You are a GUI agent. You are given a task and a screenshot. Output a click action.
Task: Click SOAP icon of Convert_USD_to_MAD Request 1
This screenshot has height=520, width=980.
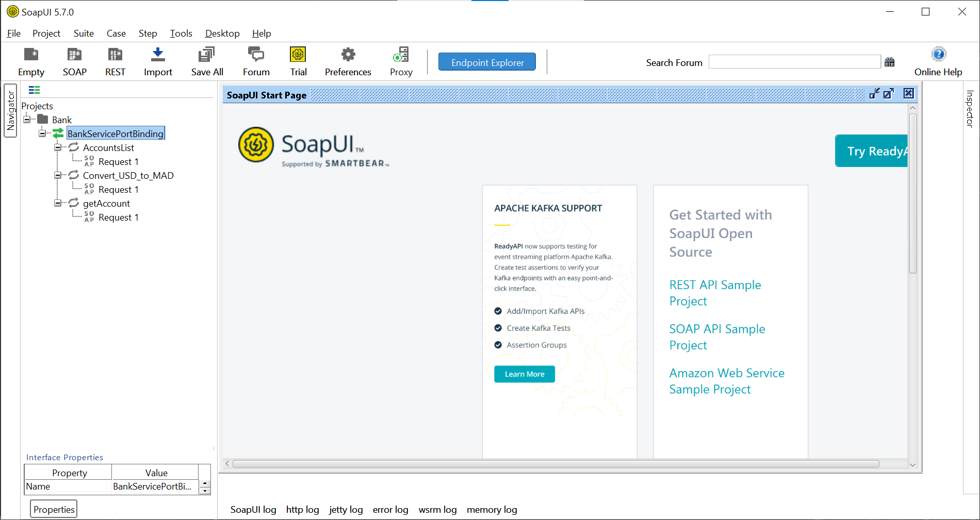(x=89, y=189)
